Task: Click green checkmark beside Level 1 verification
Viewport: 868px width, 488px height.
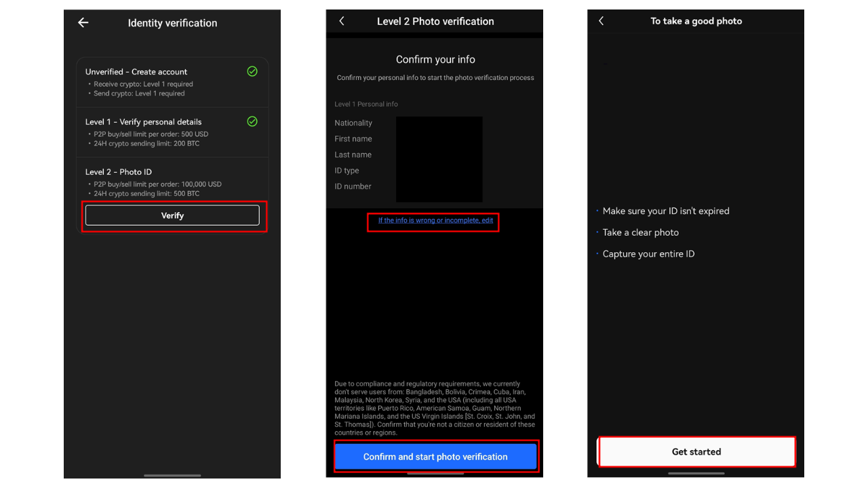Action: tap(252, 121)
